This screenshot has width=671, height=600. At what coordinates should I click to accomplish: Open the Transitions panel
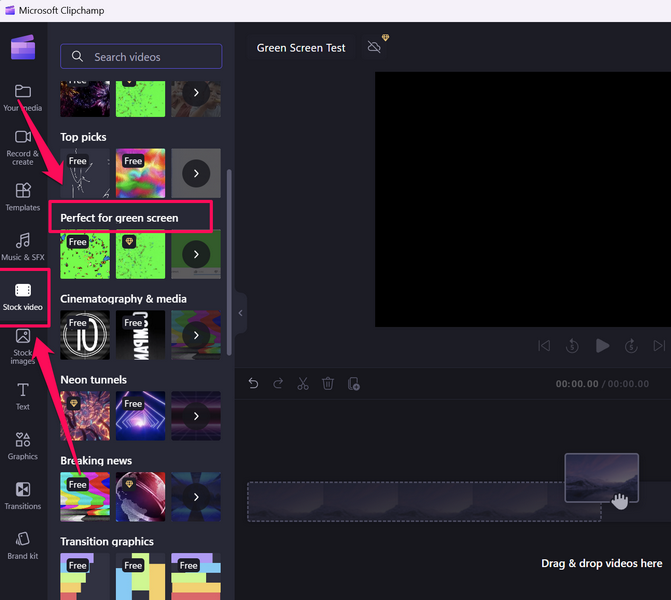[x=23, y=495]
